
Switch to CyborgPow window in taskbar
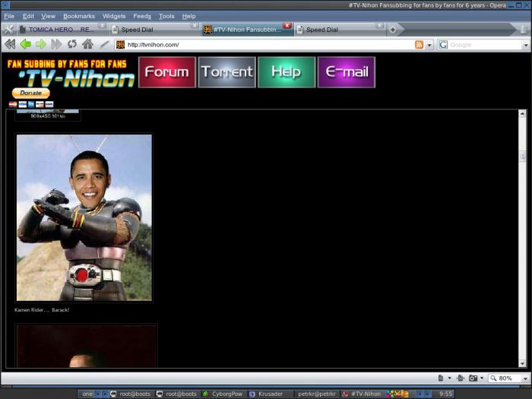click(223, 394)
